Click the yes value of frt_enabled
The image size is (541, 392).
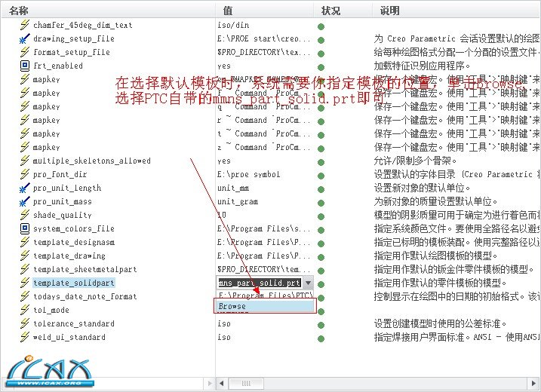224,66
